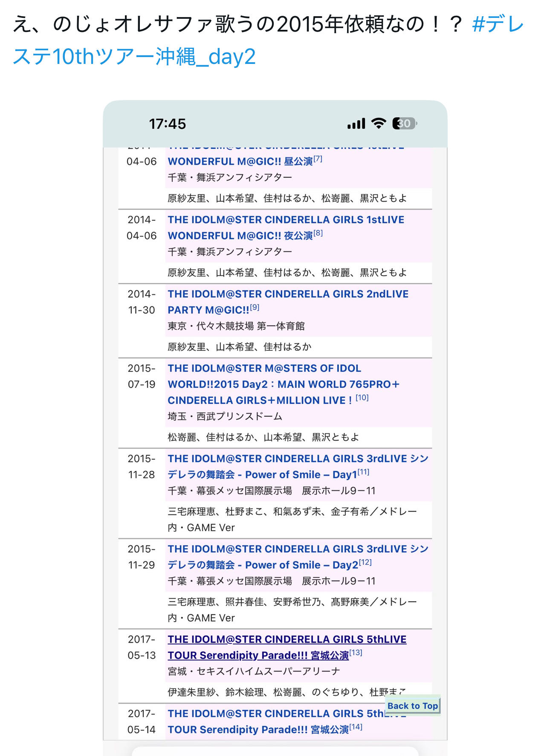The width and height of the screenshot is (550, 756).
Task: Select the date cell 2014-11-30
Action: click(142, 302)
